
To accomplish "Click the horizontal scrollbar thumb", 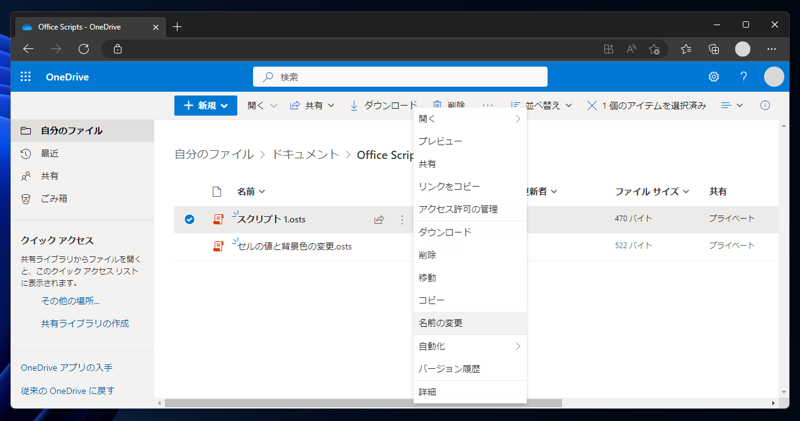I will tap(363, 403).
